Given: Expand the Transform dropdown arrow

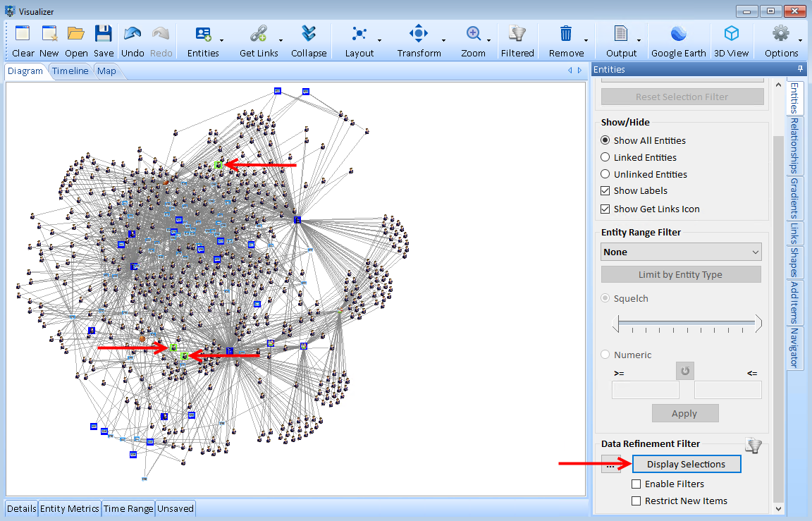Looking at the screenshot, I should click(x=443, y=40).
